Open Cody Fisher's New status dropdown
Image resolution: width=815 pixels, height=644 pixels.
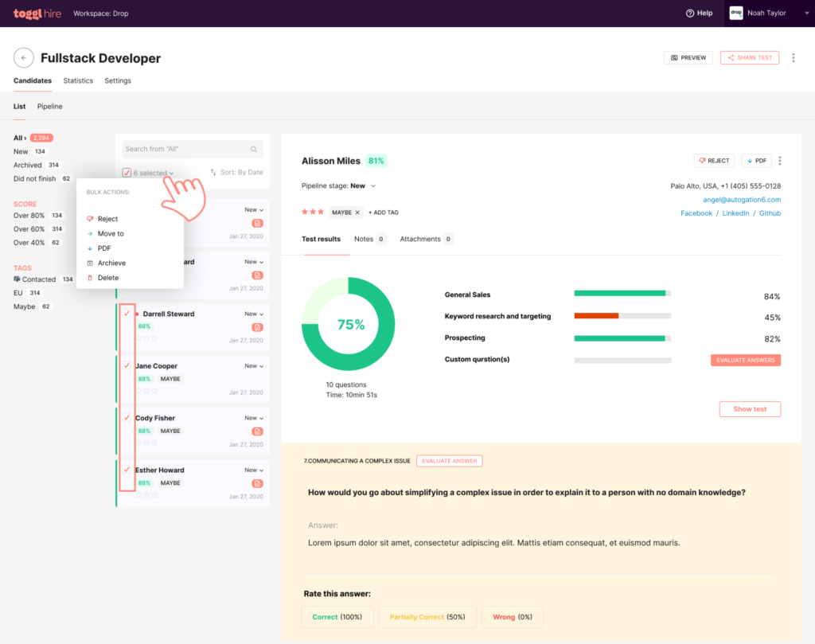pos(254,418)
